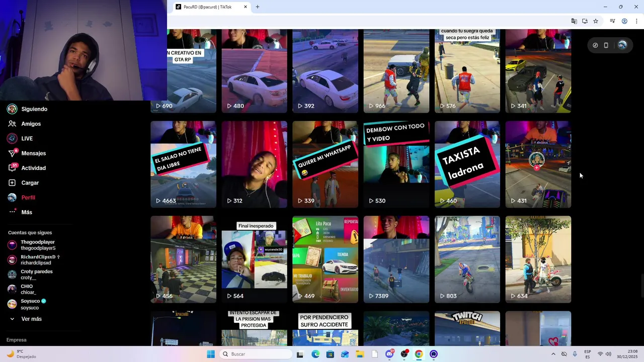Bookmark this page with star icon

tap(596, 21)
